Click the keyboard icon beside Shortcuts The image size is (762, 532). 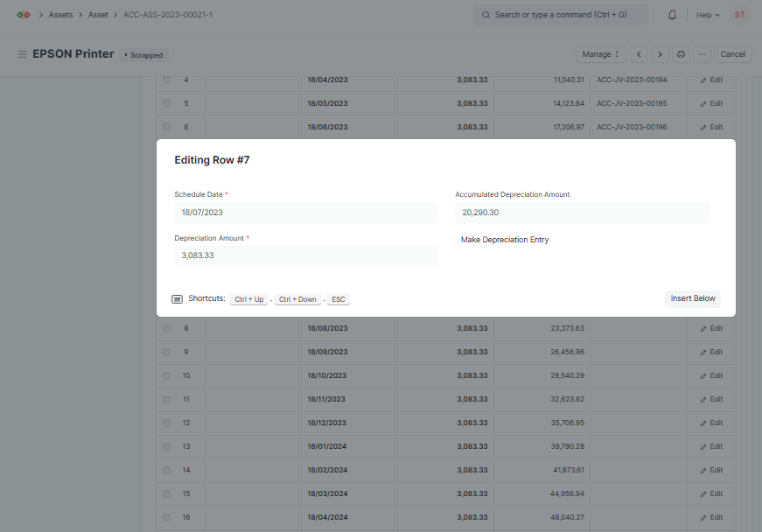coord(176,298)
